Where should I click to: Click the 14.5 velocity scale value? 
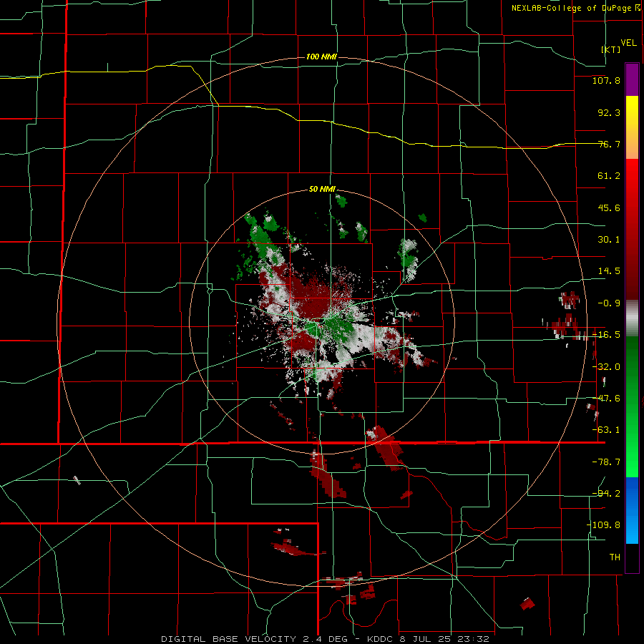pyautogui.click(x=609, y=271)
